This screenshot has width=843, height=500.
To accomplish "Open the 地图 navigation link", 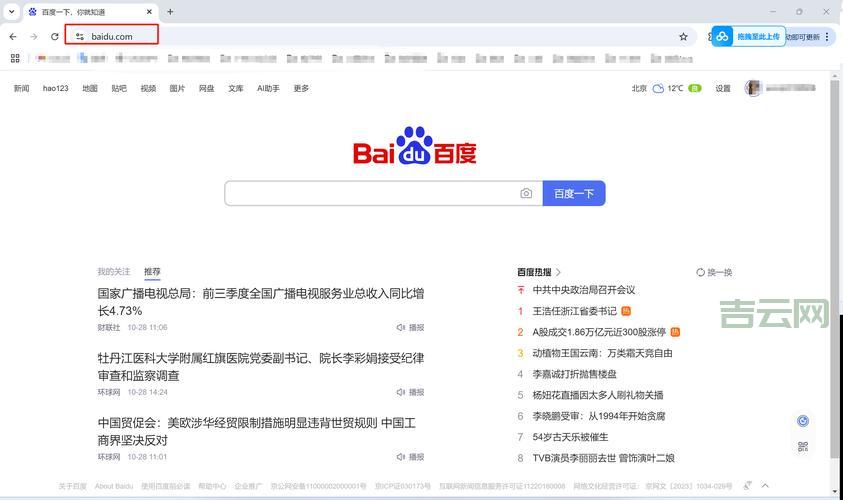I will click(90, 88).
